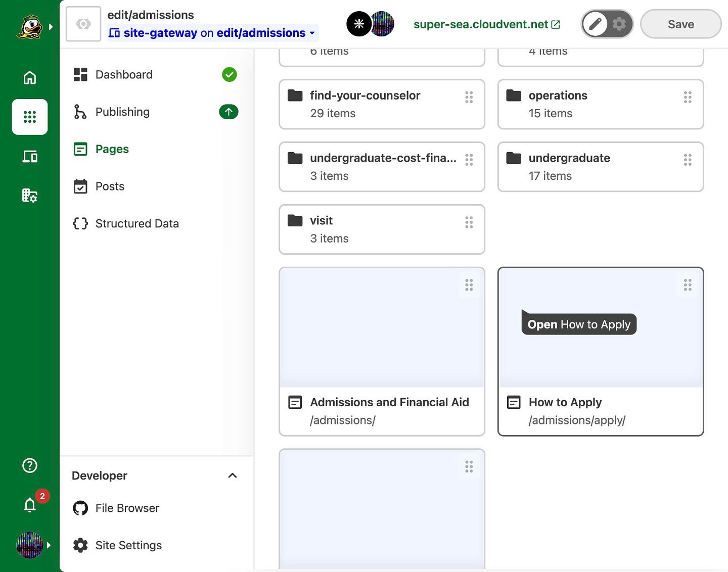Click drag handle on find-your-counselor folder
This screenshot has height=572, width=728.
[469, 97]
